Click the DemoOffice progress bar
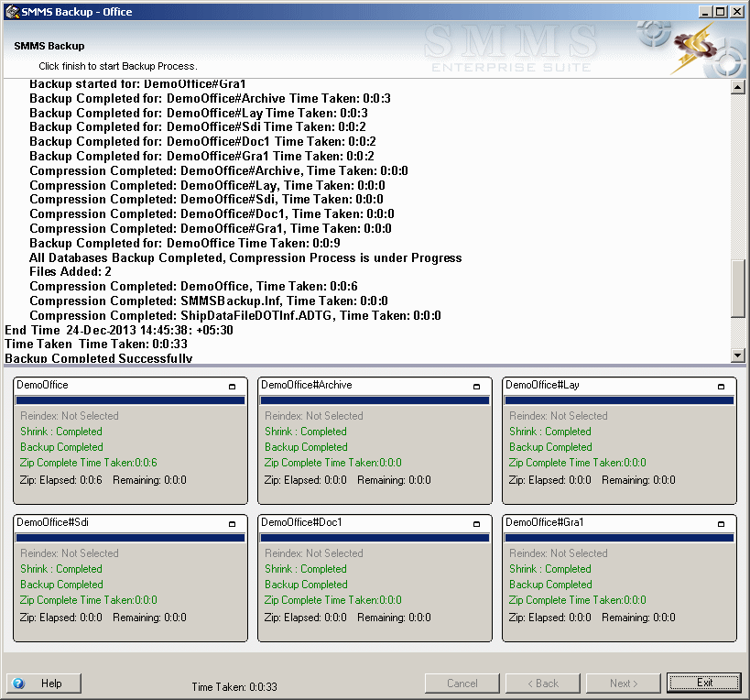The image size is (750, 700). 131,400
